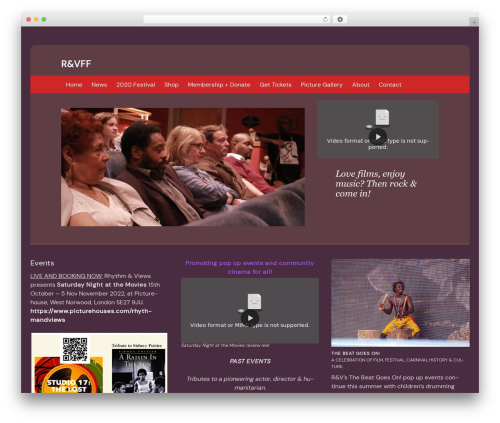Go to the About page
Viewport: 500px width, 423px height.
[x=360, y=85]
